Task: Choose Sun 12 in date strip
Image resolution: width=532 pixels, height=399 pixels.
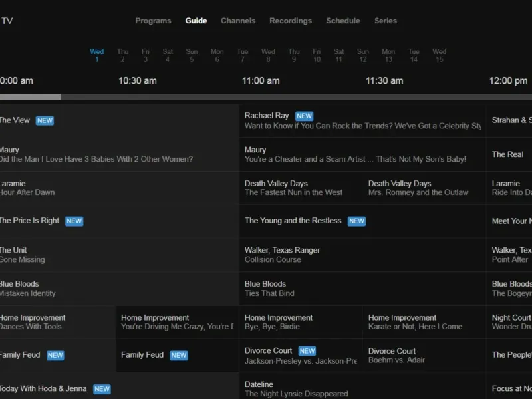Action: 362,55
